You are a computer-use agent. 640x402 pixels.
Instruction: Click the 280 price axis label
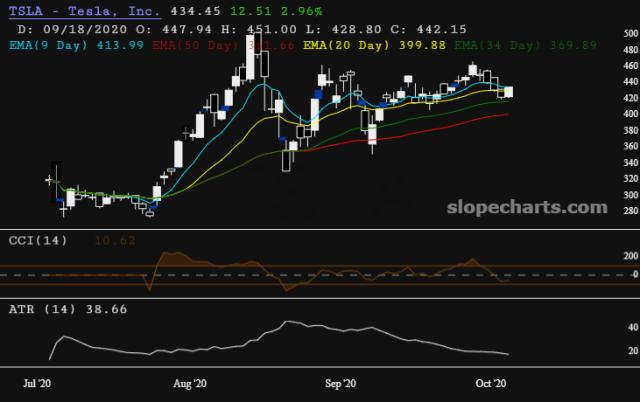[631, 211]
